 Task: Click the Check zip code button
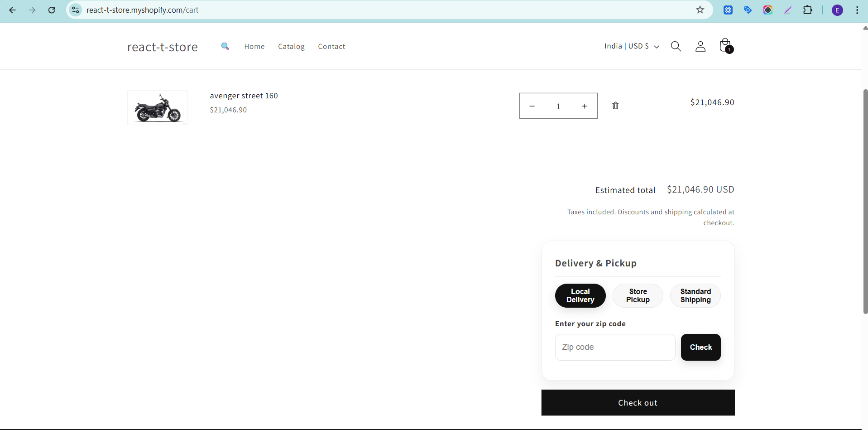click(700, 347)
